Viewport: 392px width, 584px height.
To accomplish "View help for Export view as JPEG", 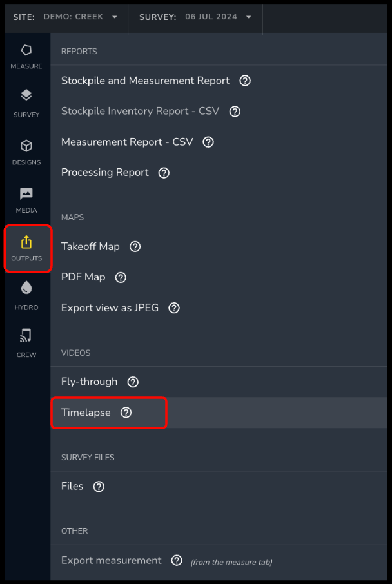I will click(x=174, y=308).
